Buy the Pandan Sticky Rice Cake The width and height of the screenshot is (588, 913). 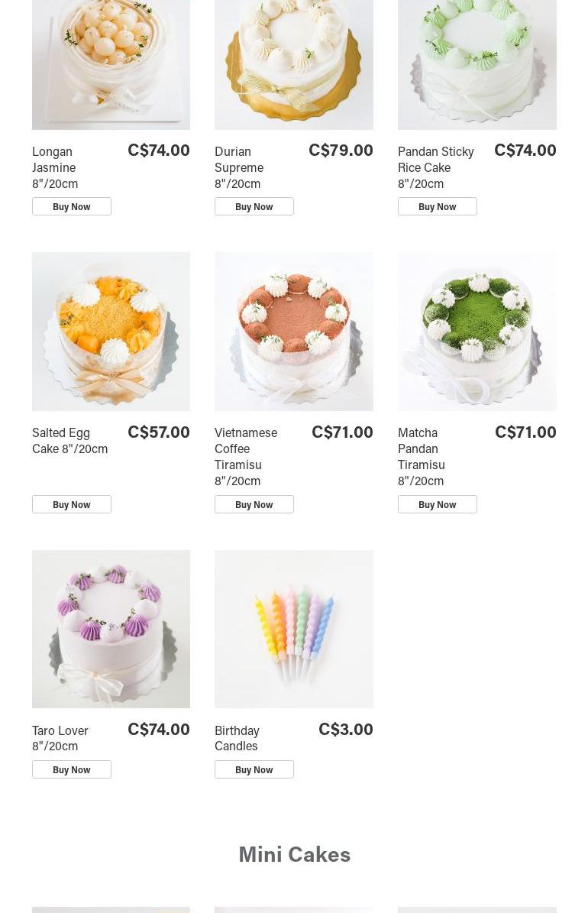point(438,207)
